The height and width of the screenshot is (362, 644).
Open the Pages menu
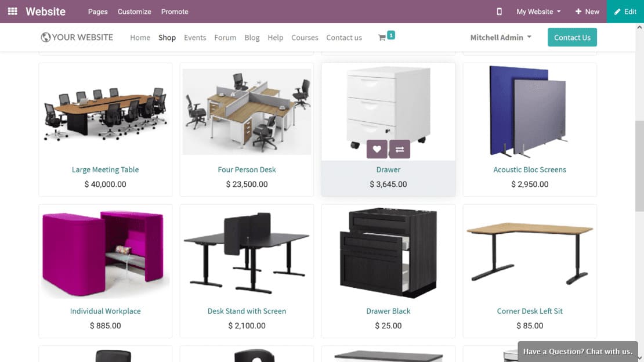97,12
